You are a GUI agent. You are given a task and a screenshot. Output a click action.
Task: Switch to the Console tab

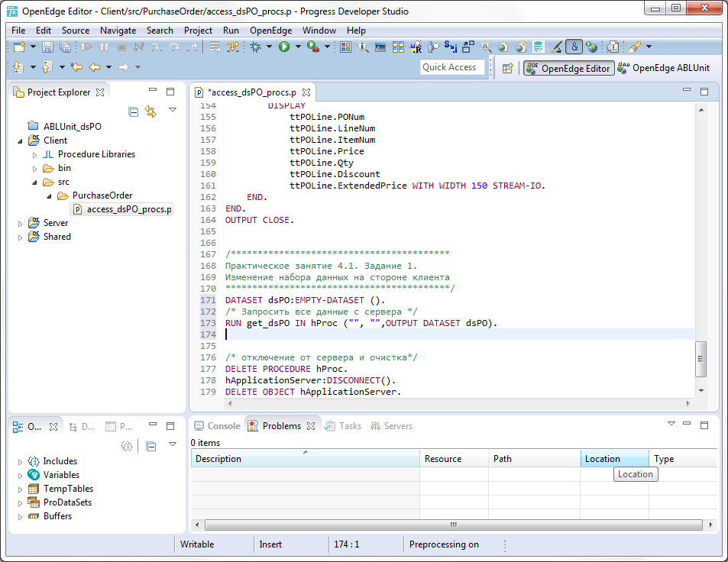(217, 426)
